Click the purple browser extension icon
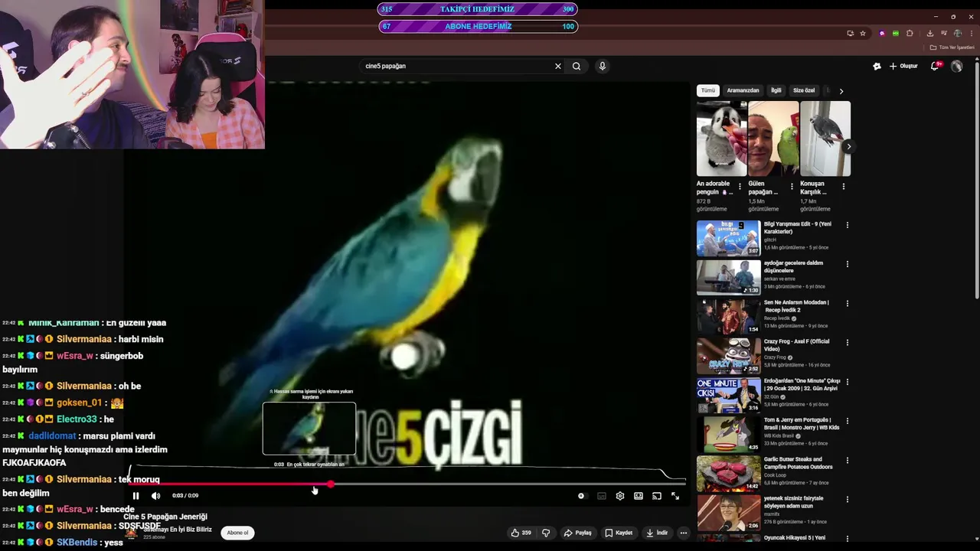 point(882,33)
